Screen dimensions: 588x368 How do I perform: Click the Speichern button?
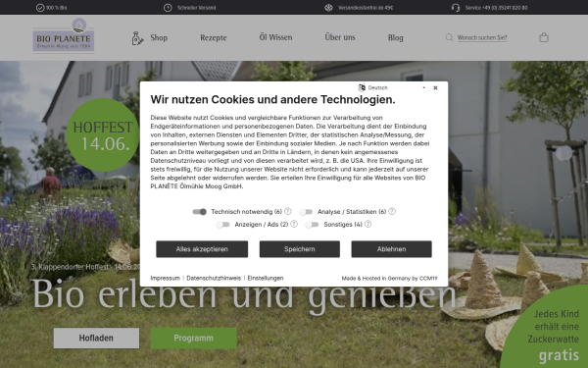pos(300,249)
